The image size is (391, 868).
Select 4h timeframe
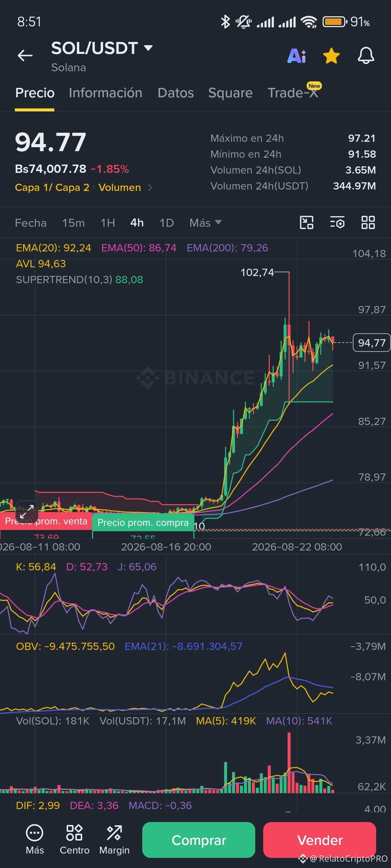point(137,223)
